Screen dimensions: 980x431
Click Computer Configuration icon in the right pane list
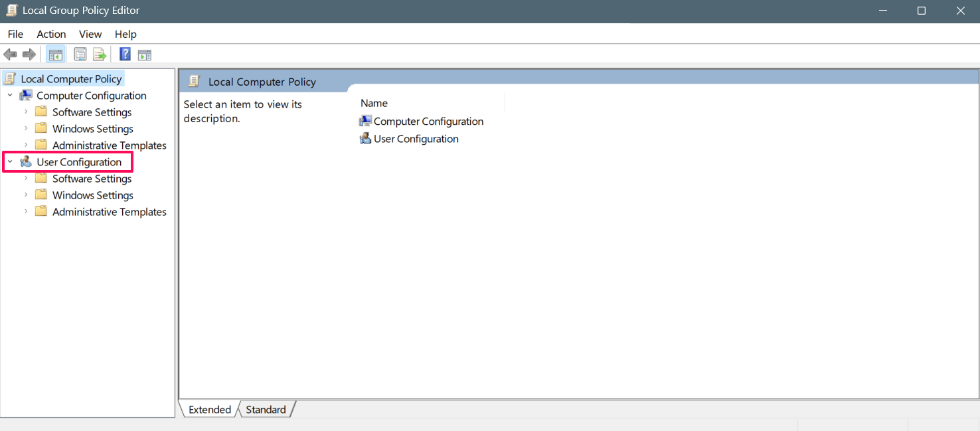365,122
